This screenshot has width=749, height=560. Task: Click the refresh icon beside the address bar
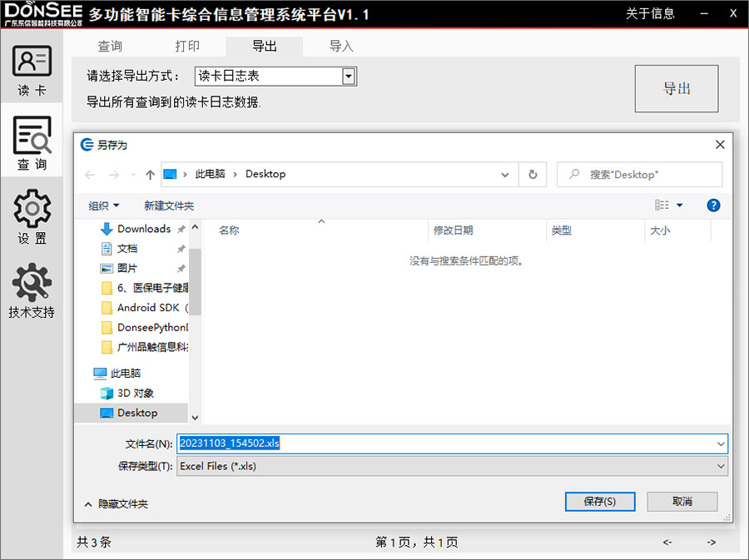pyautogui.click(x=533, y=175)
